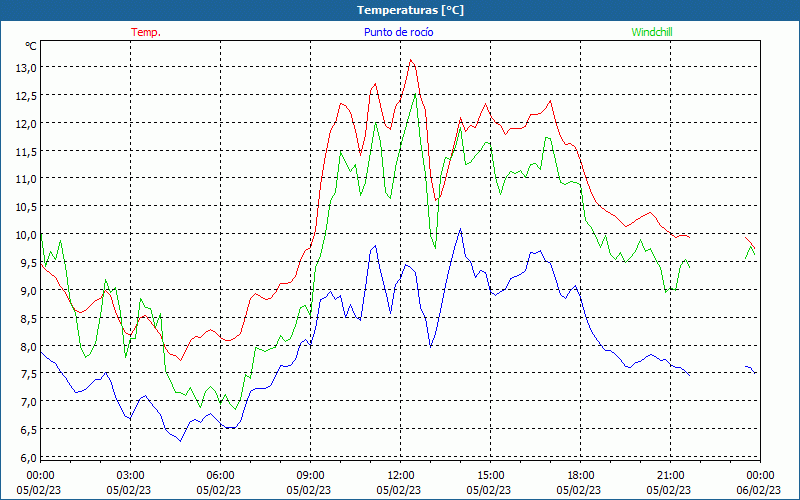Select the red Temp. legend label
Screen dimensions: 800x500
(x=146, y=32)
